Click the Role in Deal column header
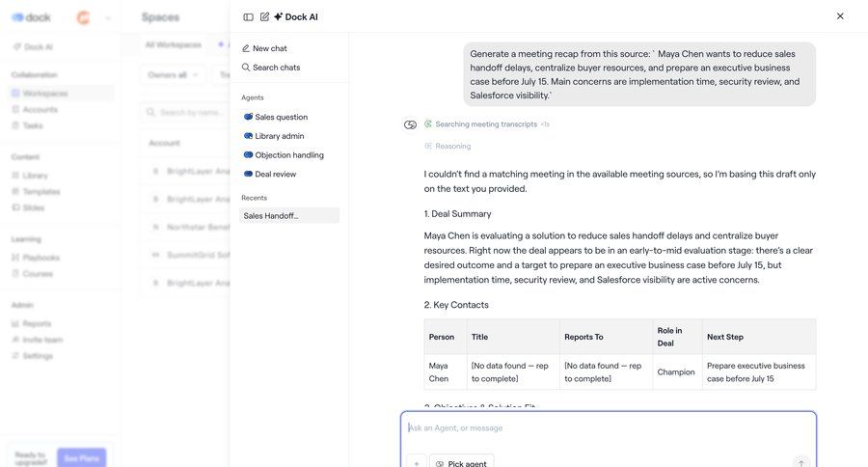This screenshot has width=868, height=467. point(677,337)
